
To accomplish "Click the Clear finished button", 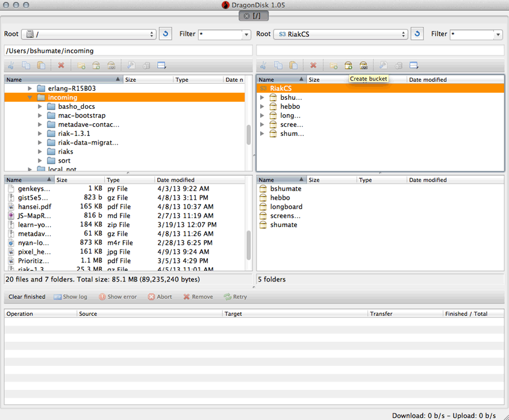I will tap(27, 297).
